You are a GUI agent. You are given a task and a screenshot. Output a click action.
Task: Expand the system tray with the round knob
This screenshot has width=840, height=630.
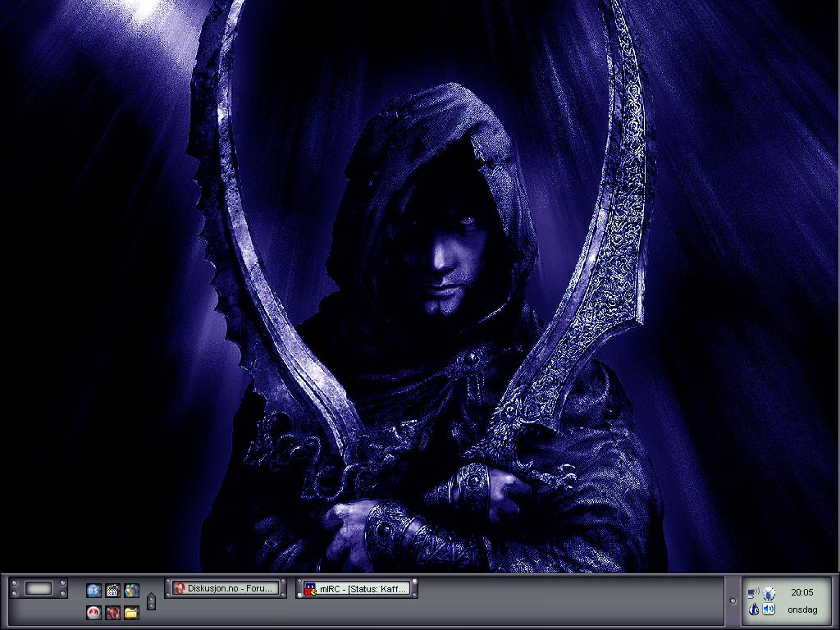733,600
